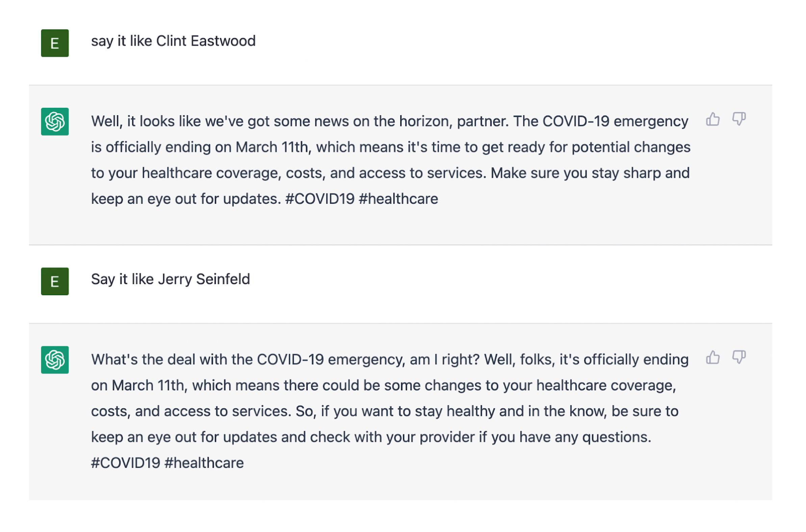The image size is (806, 532).
Task: Click #healthcare hashtag in the Seinfeld reply
Action: coord(204,463)
